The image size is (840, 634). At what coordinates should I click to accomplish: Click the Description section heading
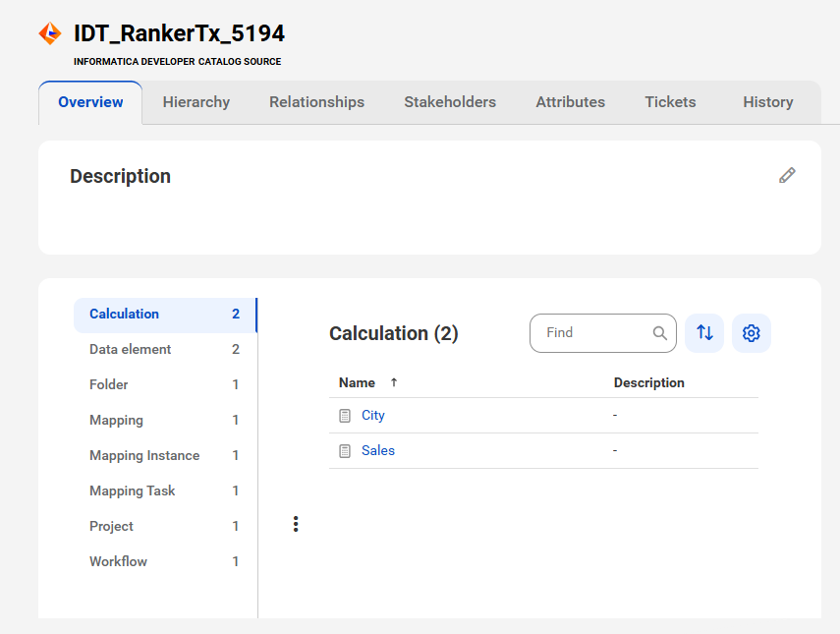click(x=120, y=176)
